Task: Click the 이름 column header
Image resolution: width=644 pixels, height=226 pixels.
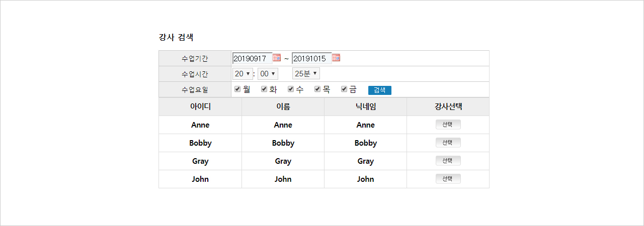Action: [283, 106]
